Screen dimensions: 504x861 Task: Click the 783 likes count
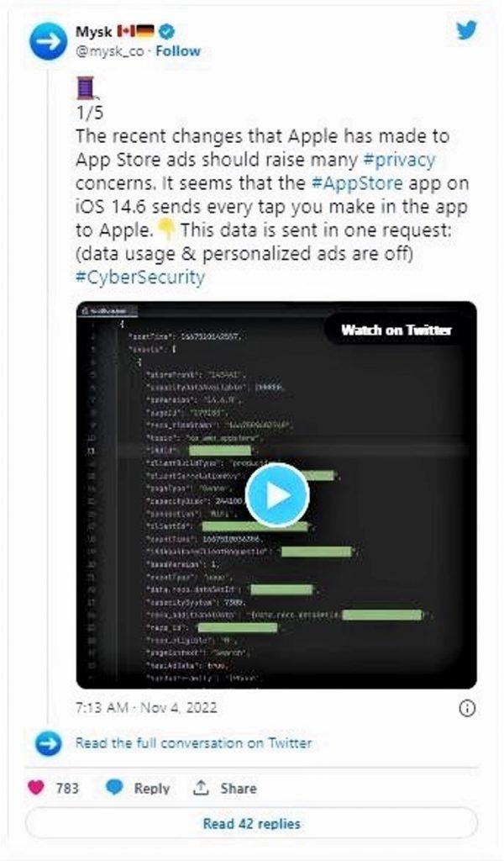click(67, 788)
